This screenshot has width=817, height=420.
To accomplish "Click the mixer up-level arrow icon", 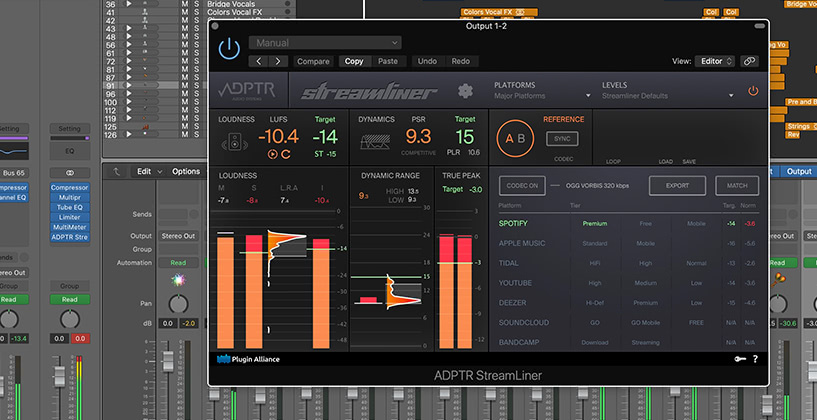I will point(116,171).
